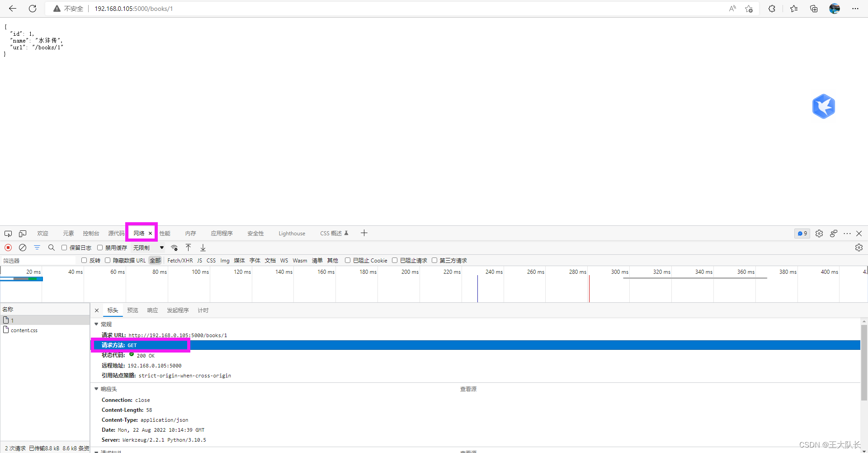Open customize DevTools ellipsis menu
This screenshot has width=868, height=453.
coord(847,234)
